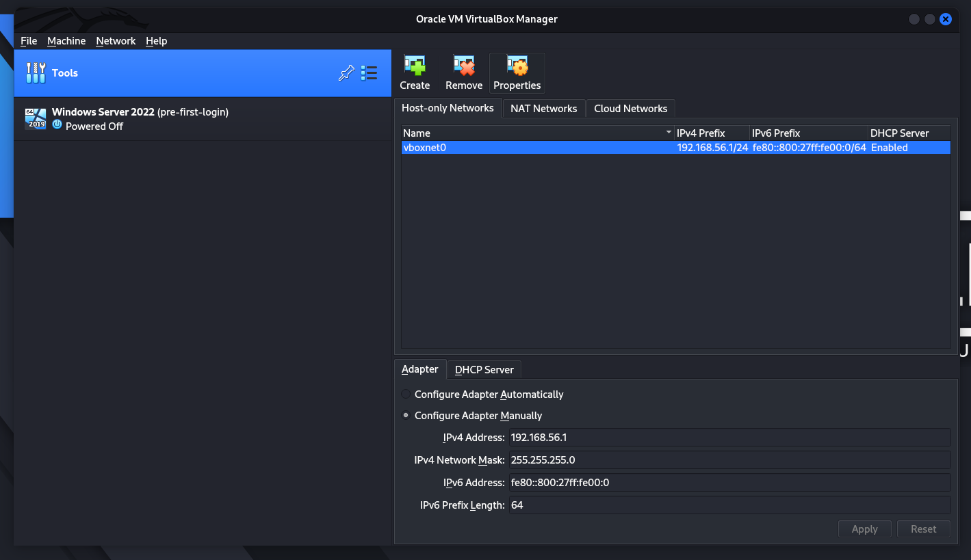Click the Reset button
The width and height of the screenshot is (971, 560).
923,529
